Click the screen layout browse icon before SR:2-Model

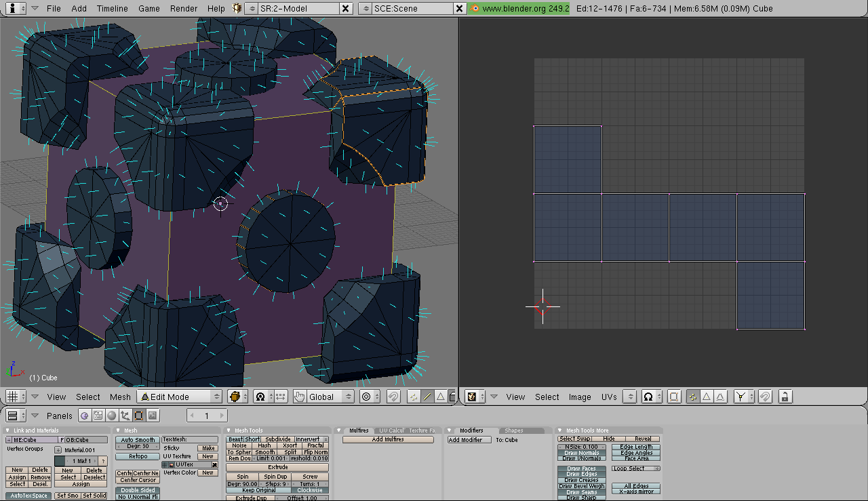251,8
